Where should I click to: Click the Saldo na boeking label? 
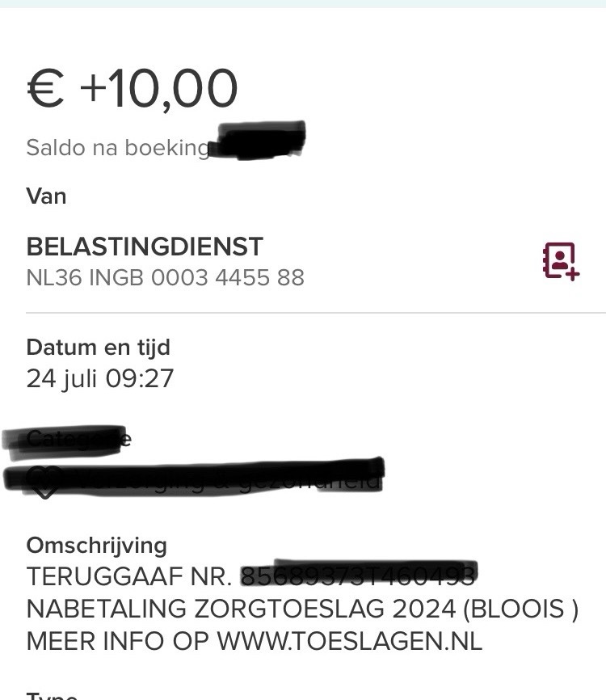click(x=118, y=148)
